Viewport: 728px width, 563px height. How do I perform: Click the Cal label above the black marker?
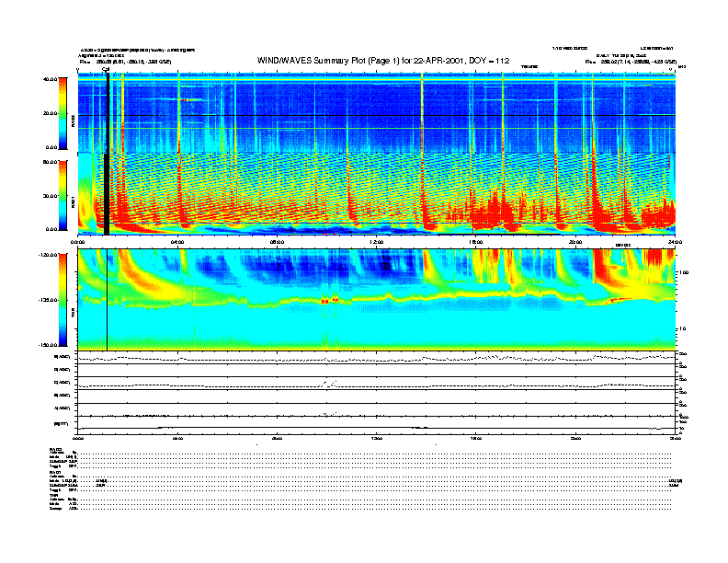pos(107,69)
